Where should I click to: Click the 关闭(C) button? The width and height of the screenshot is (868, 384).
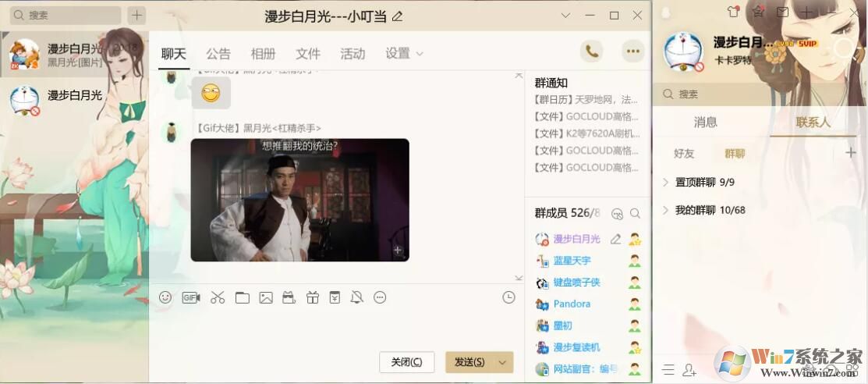pos(406,362)
